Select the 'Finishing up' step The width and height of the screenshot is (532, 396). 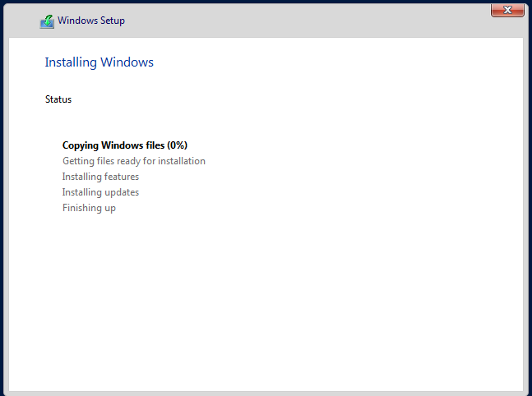(x=89, y=208)
